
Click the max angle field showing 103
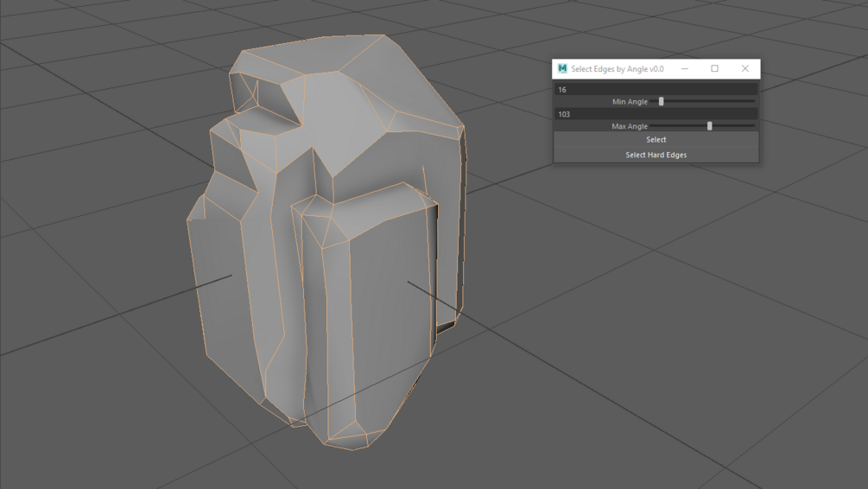click(656, 114)
